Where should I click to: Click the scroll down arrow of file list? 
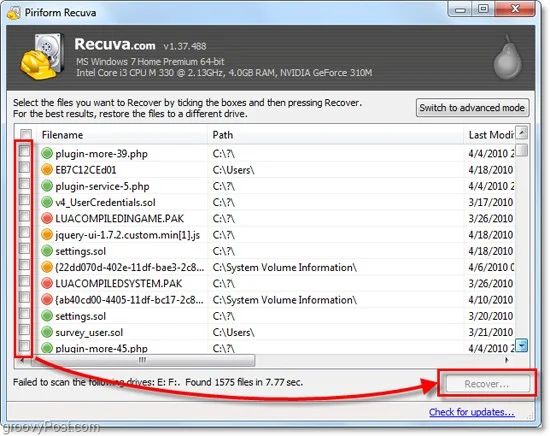[x=522, y=346]
